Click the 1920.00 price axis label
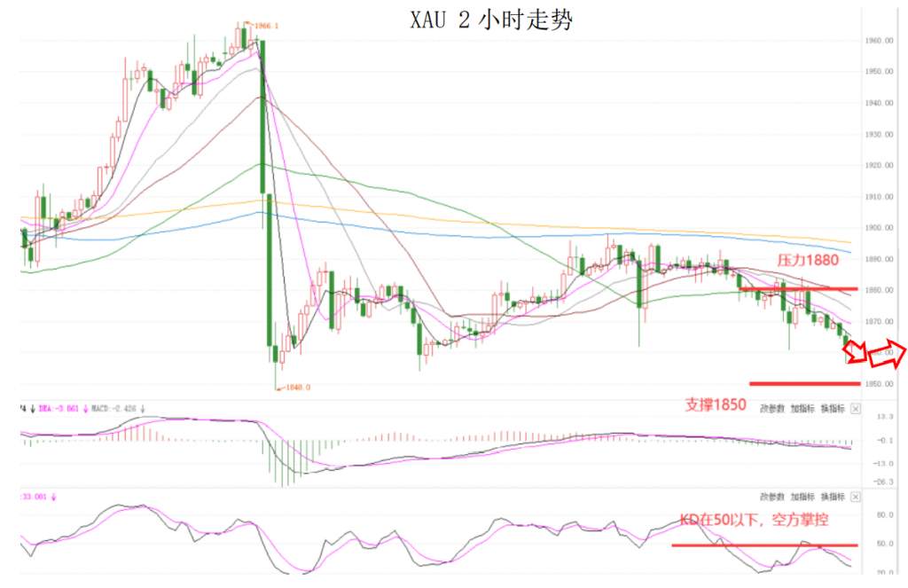The image size is (908, 588). pyautogui.click(x=879, y=166)
